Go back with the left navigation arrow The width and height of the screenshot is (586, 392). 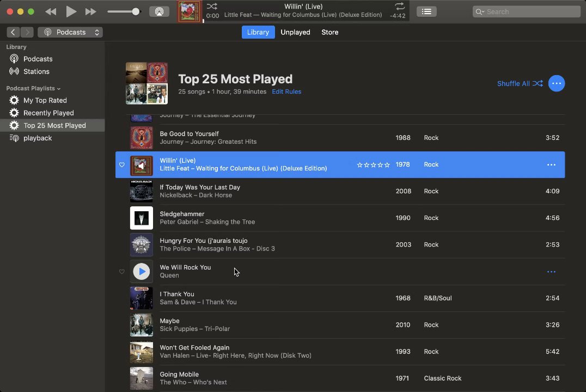pos(13,32)
